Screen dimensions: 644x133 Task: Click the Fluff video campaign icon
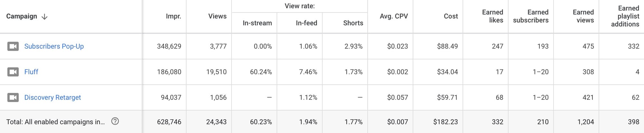(13, 72)
